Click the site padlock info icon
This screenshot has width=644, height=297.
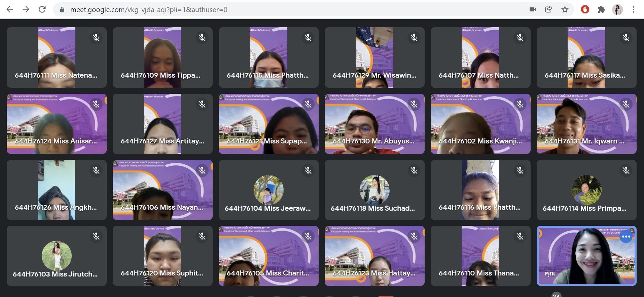[62, 10]
